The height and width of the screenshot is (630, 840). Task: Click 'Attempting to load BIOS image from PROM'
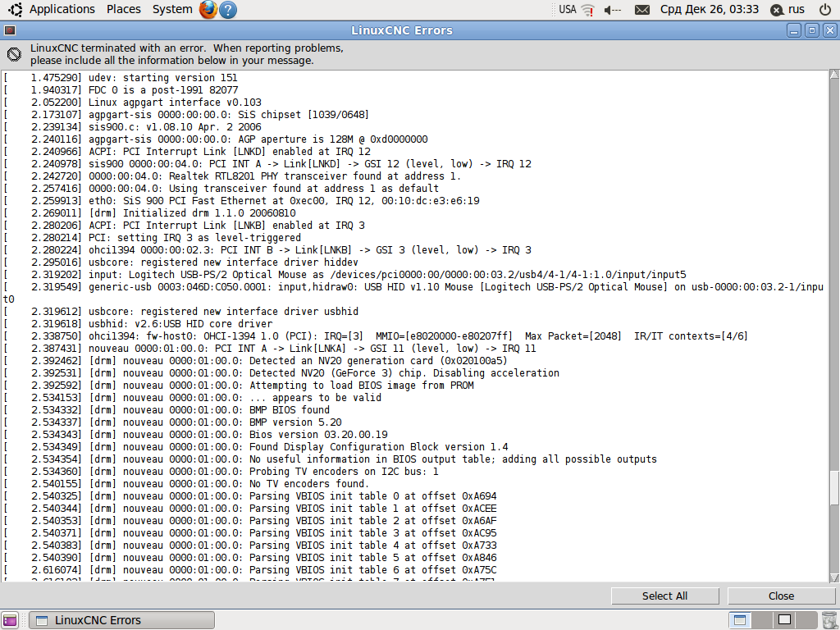click(x=362, y=386)
